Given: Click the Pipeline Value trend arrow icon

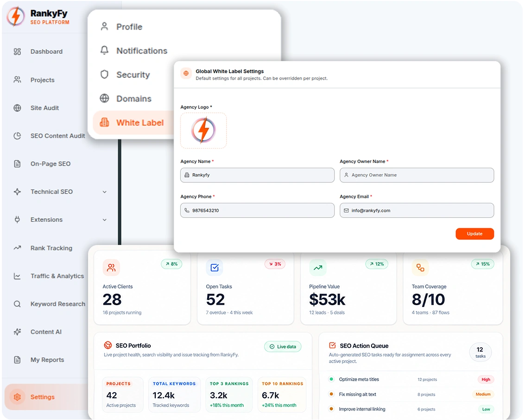Looking at the screenshot, I should (318, 268).
